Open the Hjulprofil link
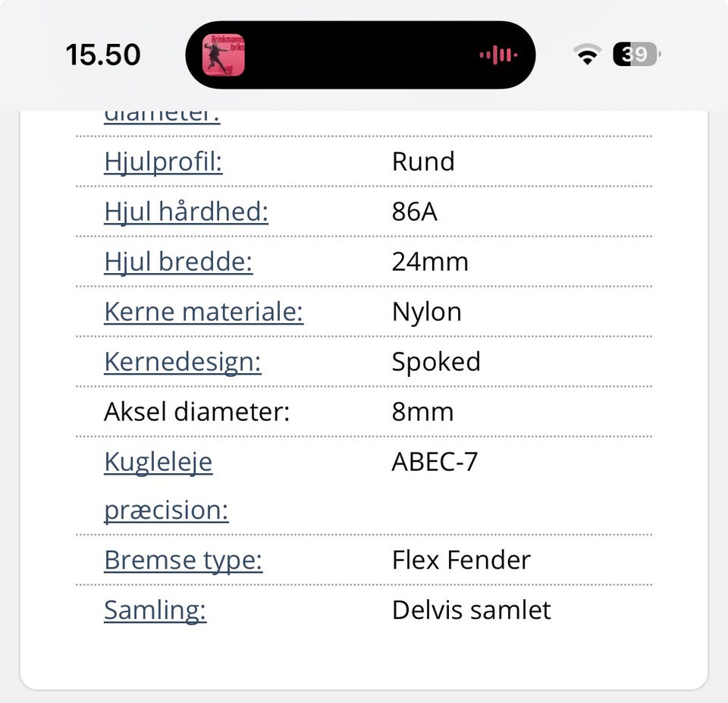 point(163,162)
